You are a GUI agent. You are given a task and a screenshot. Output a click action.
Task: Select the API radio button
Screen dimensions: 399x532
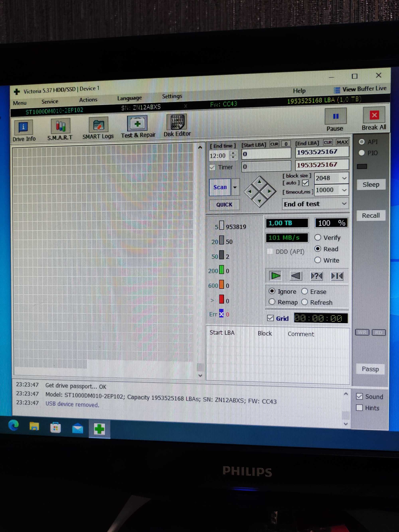click(361, 142)
